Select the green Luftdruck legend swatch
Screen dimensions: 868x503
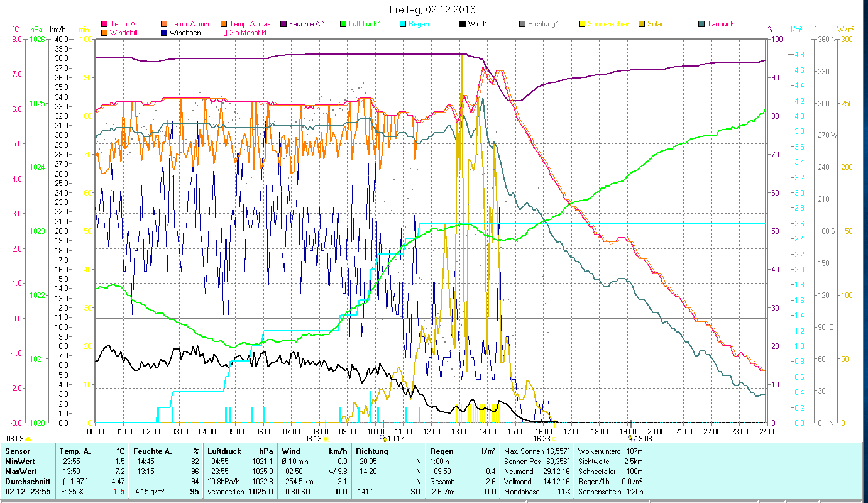click(343, 24)
